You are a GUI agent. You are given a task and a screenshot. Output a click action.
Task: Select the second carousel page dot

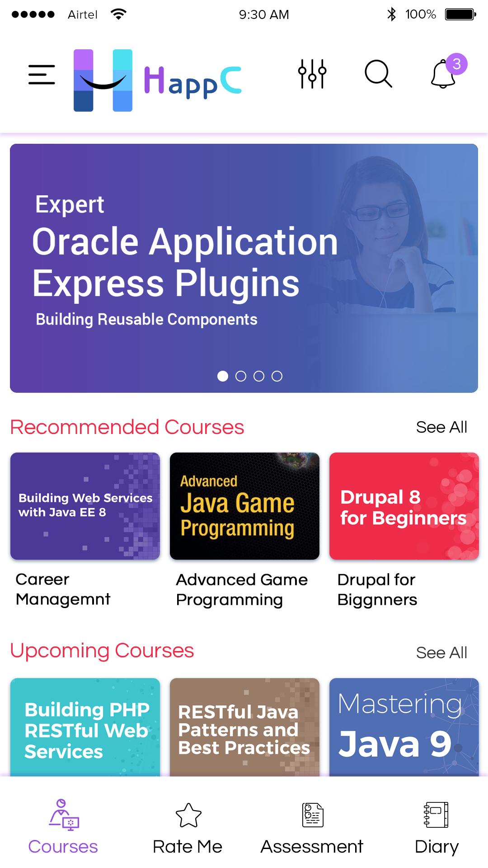coord(241,376)
